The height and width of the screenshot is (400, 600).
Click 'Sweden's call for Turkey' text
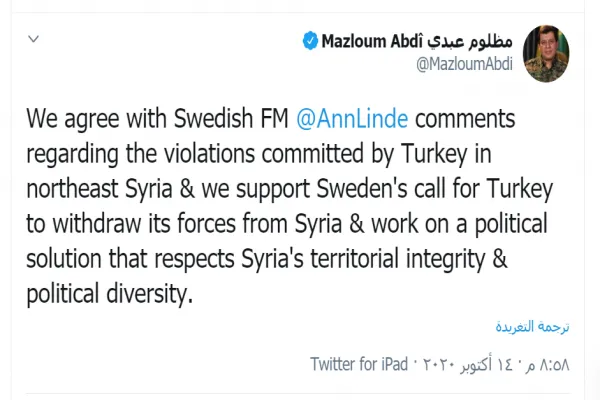pos(435,189)
